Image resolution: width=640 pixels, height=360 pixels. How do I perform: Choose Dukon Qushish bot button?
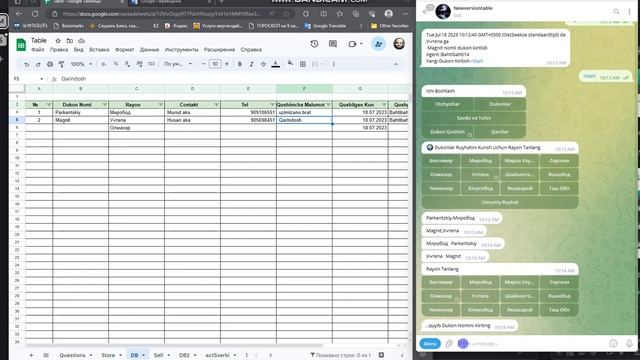[x=447, y=132]
